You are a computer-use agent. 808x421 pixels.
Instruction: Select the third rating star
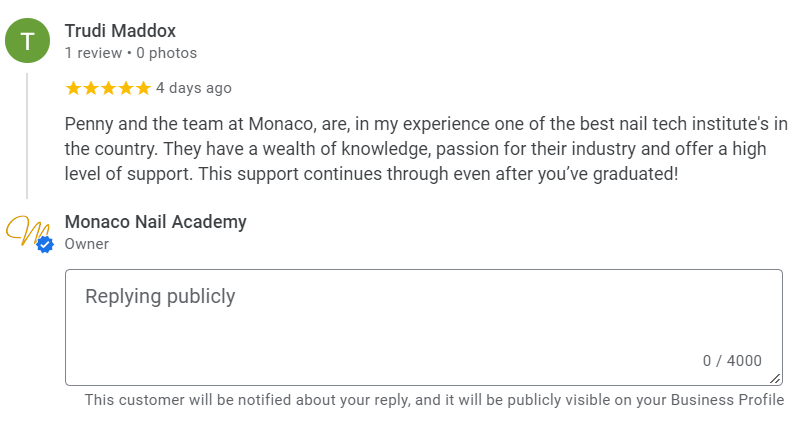click(x=108, y=88)
